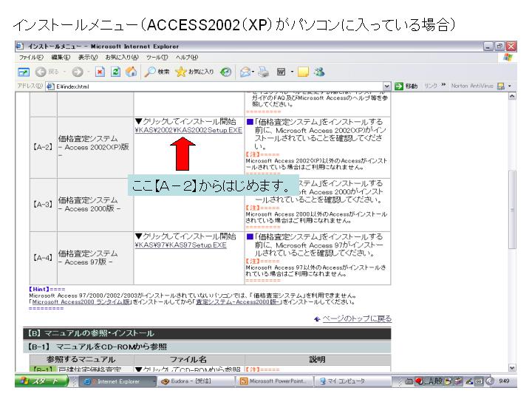The height and width of the screenshot is (399, 532).
Task: Click leftmost toolbar window icon
Action: coord(24,72)
